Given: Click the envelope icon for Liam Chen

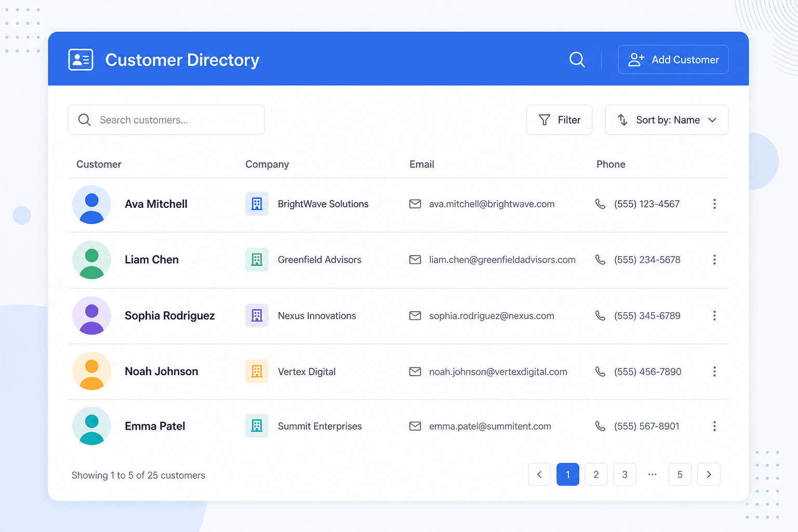Looking at the screenshot, I should [x=415, y=259].
